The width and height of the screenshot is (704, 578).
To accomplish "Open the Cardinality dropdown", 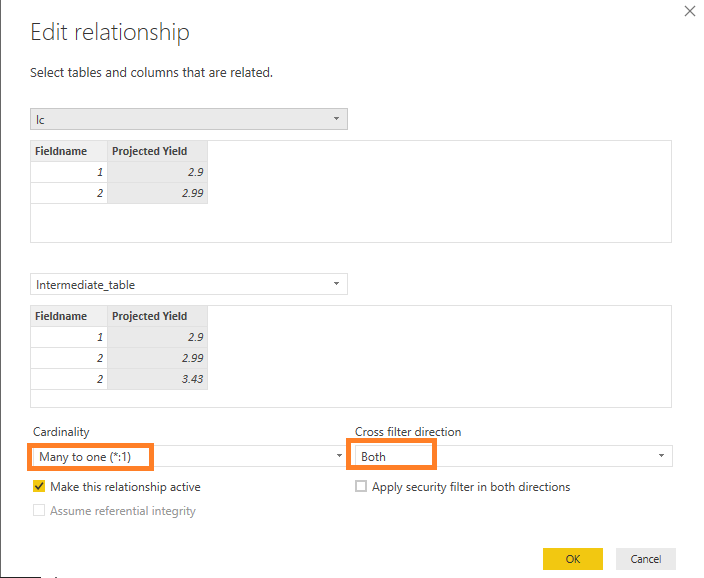I will (x=189, y=456).
